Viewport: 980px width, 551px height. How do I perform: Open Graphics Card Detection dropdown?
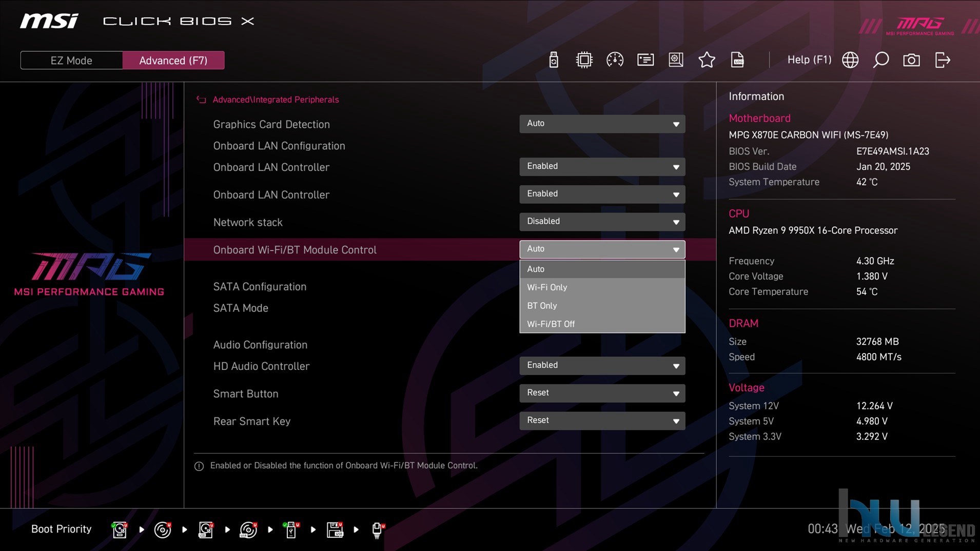pos(602,124)
